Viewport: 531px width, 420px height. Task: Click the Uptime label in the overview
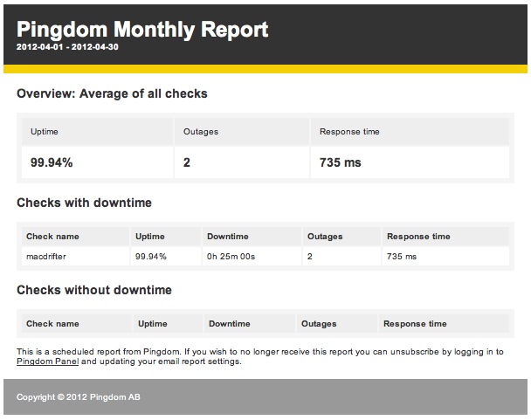pyautogui.click(x=45, y=132)
